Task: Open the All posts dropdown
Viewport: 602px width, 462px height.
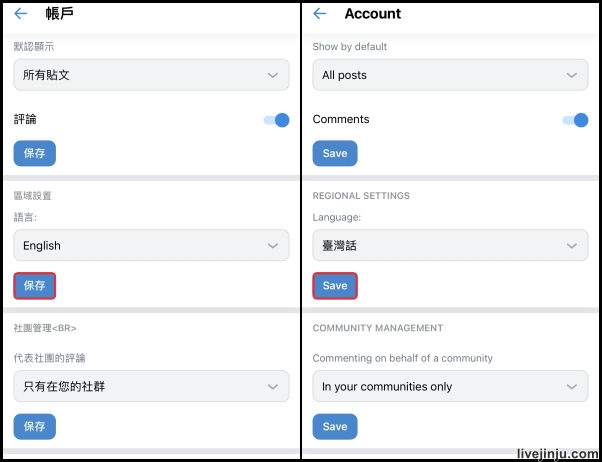Action: tap(450, 75)
